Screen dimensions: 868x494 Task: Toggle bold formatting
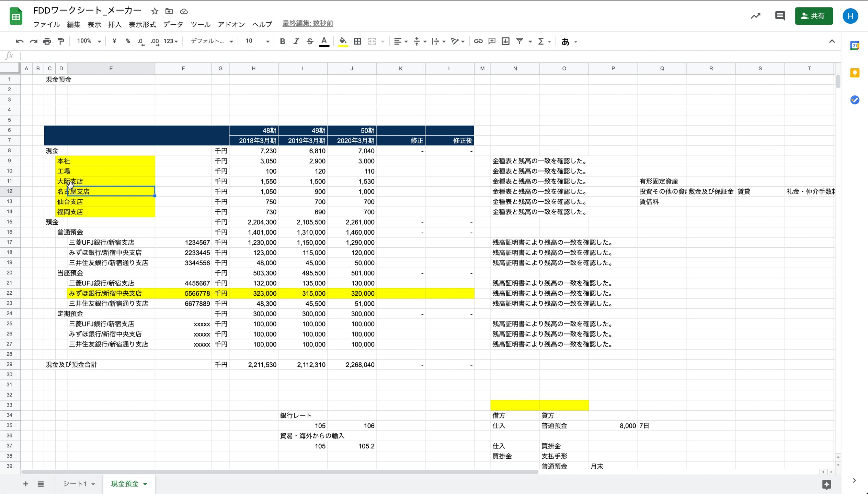[x=282, y=41]
